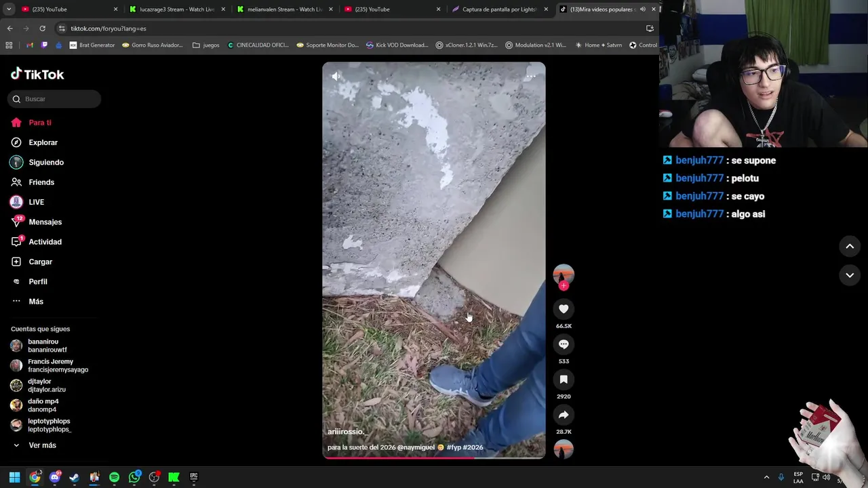Open the Gmail bookmark icon

tap(29, 45)
